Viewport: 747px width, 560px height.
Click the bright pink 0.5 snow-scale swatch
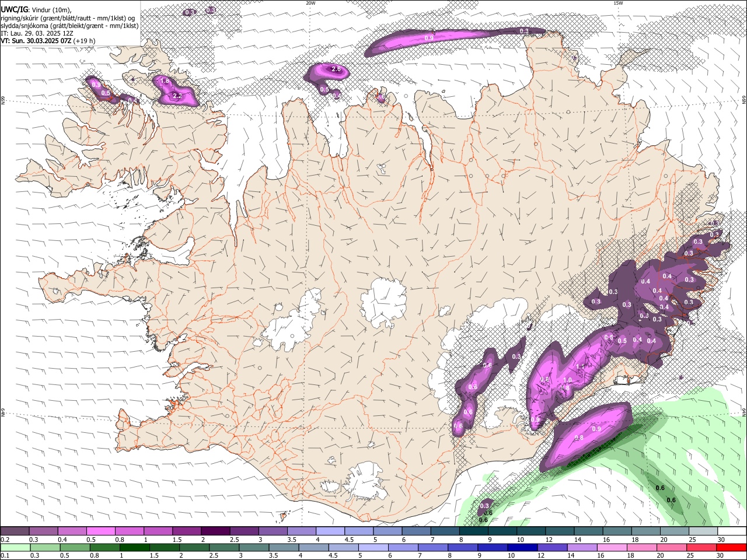(100, 531)
